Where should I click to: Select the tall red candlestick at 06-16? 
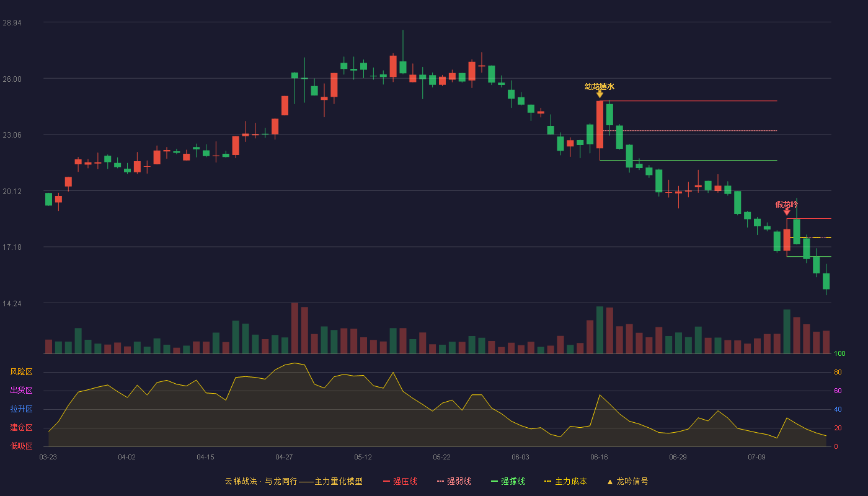tap(600, 125)
